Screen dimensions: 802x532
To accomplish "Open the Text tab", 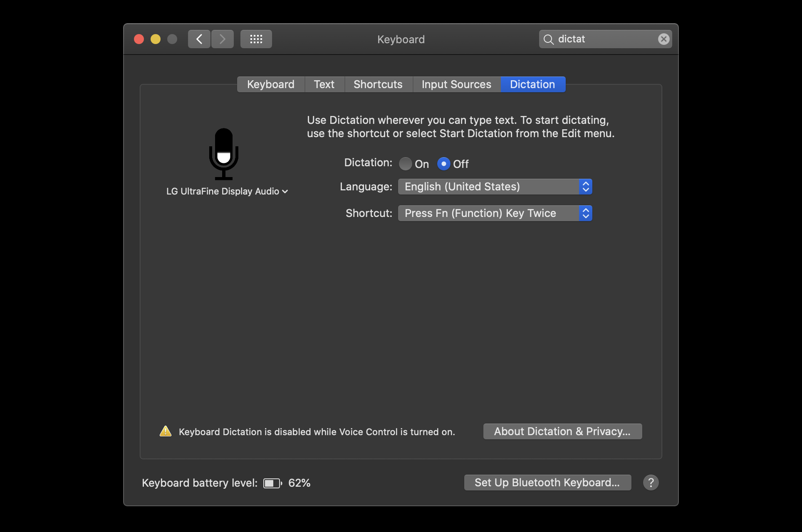I will [324, 84].
